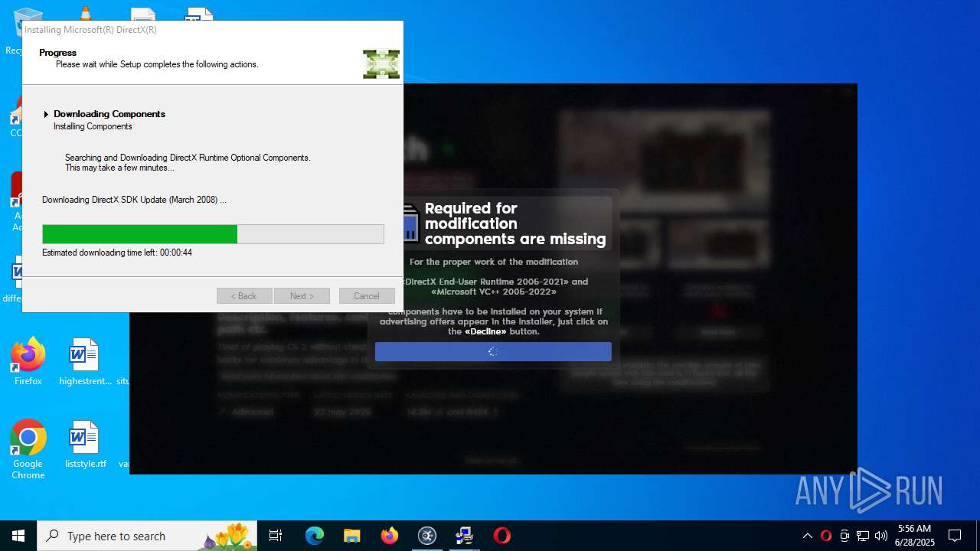The width and height of the screenshot is (980, 551).
Task: Click the download progress bar
Action: (213, 234)
